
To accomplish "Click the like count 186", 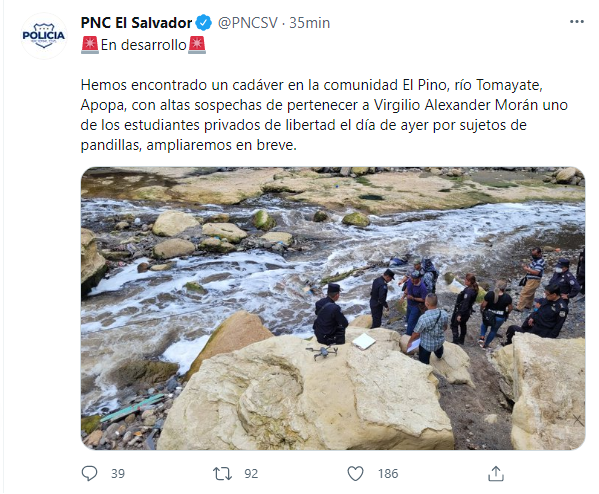I will tap(388, 474).
